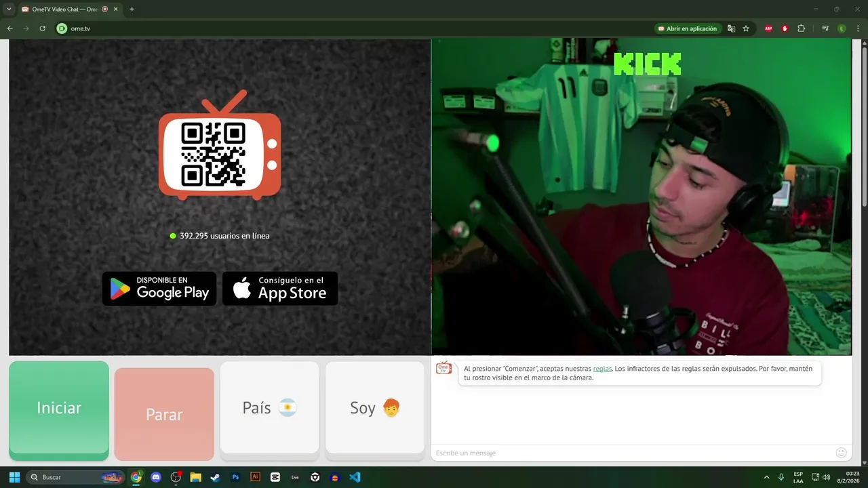Switch the ESP LAA keyboard layout

click(x=798, y=477)
